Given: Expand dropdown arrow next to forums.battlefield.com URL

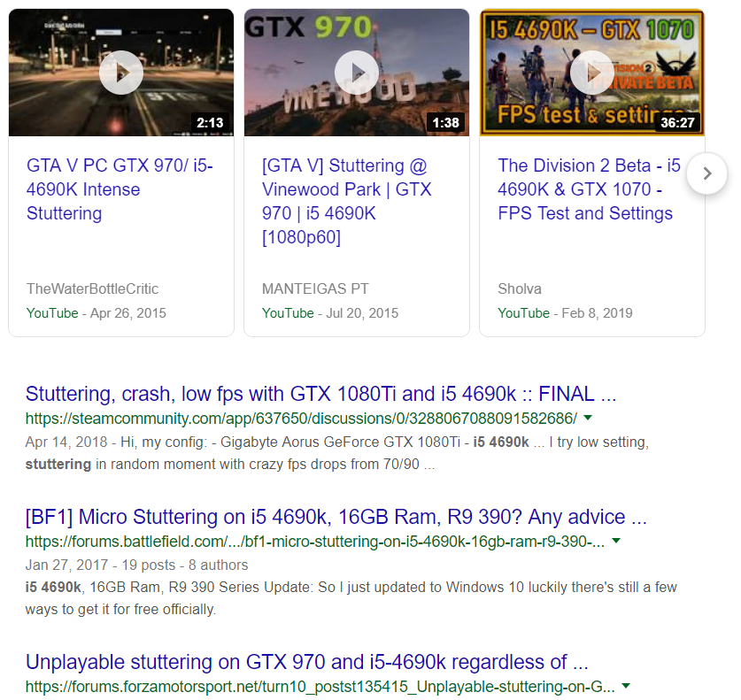Looking at the screenshot, I should point(616,541).
